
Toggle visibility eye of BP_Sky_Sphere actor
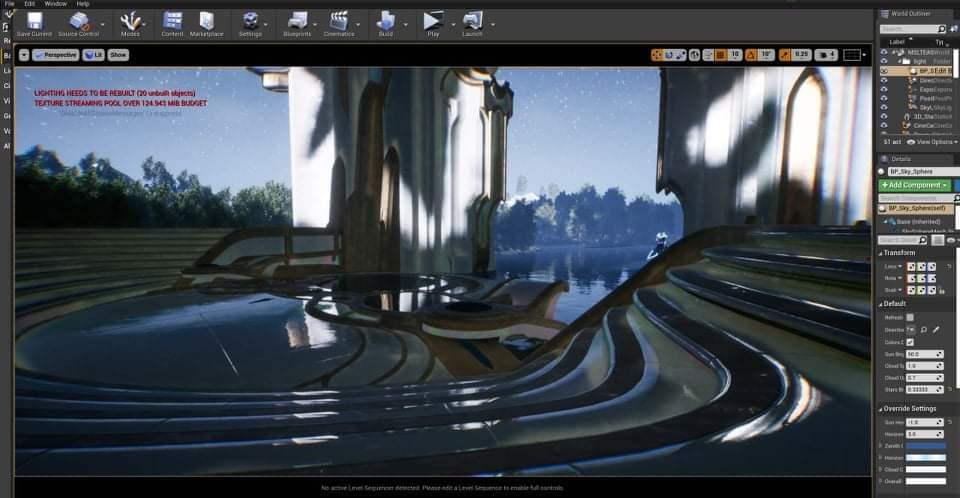click(x=884, y=71)
